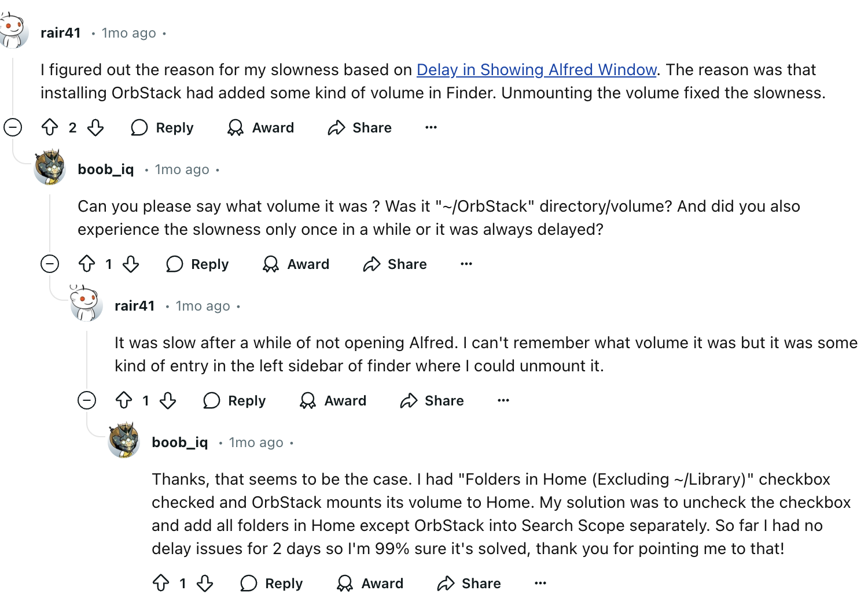The width and height of the screenshot is (868, 605).
Task: Upvote boob_iq's question about the volume
Action: (x=87, y=264)
